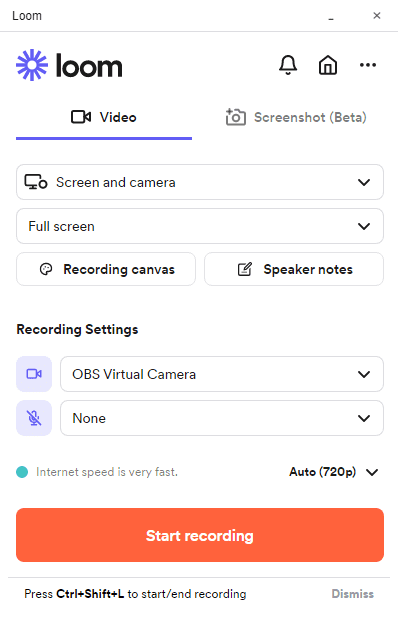The height and width of the screenshot is (622, 398).
Task: Click Start recording
Action: point(200,535)
